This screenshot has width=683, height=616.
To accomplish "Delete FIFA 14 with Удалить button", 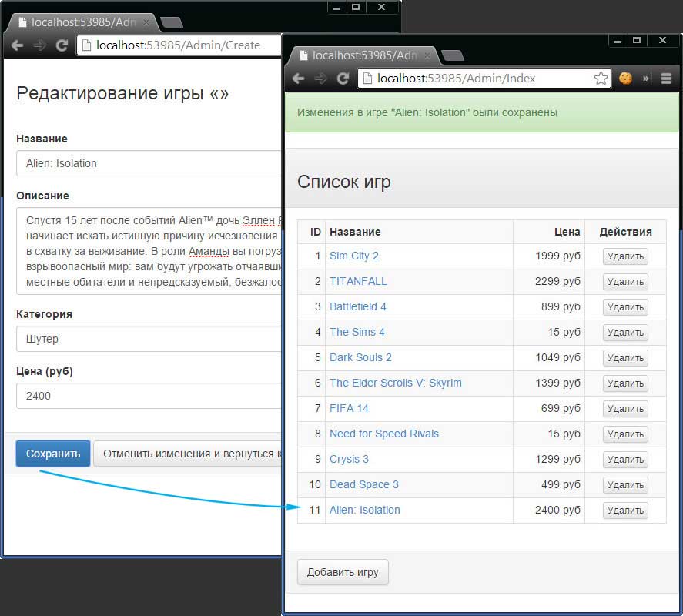I will (625, 409).
